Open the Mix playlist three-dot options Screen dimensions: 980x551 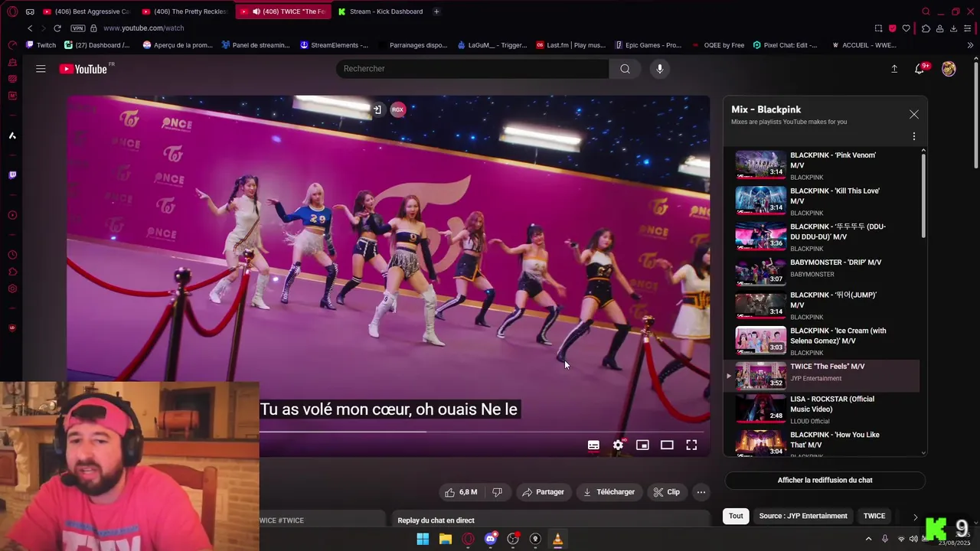point(913,136)
